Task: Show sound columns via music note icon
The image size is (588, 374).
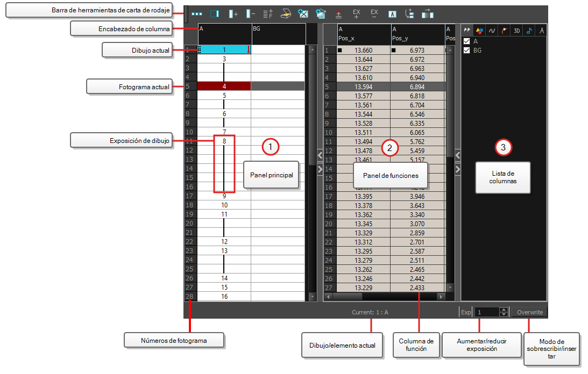Action: pyautogui.click(x=529, y=31)
